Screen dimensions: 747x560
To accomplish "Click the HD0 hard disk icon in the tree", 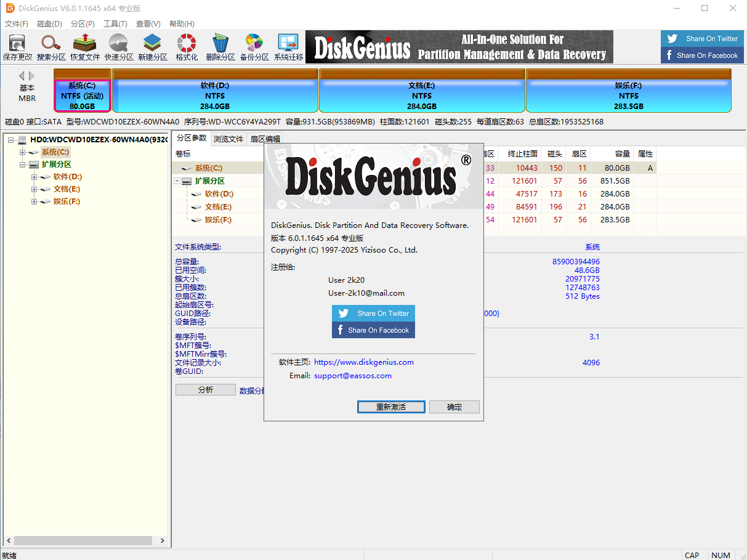I will (x=22, y=140).
